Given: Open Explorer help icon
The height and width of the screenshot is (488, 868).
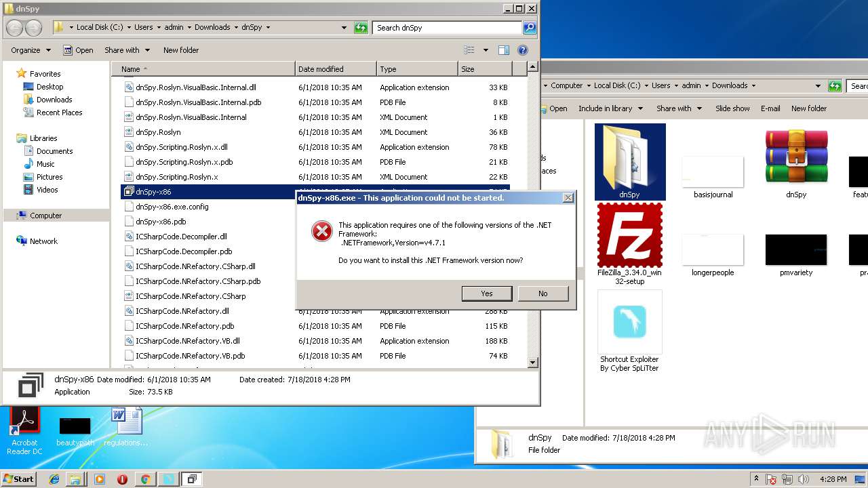Looking at the screenshot, I should (x=523, y=50).
